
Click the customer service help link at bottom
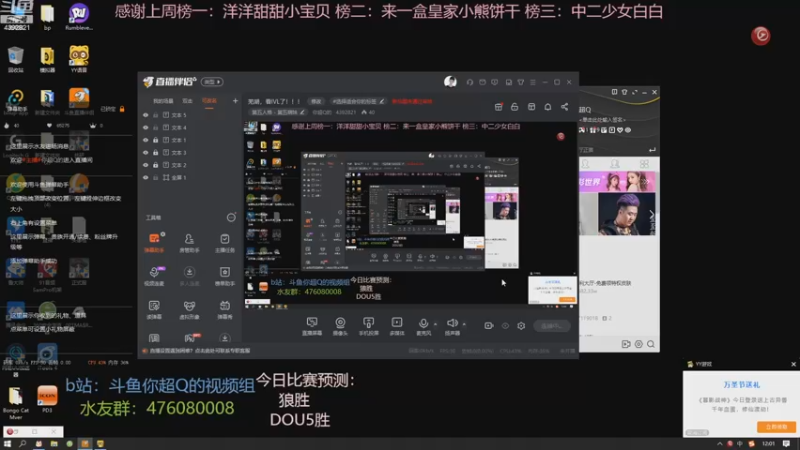[200, 351]
